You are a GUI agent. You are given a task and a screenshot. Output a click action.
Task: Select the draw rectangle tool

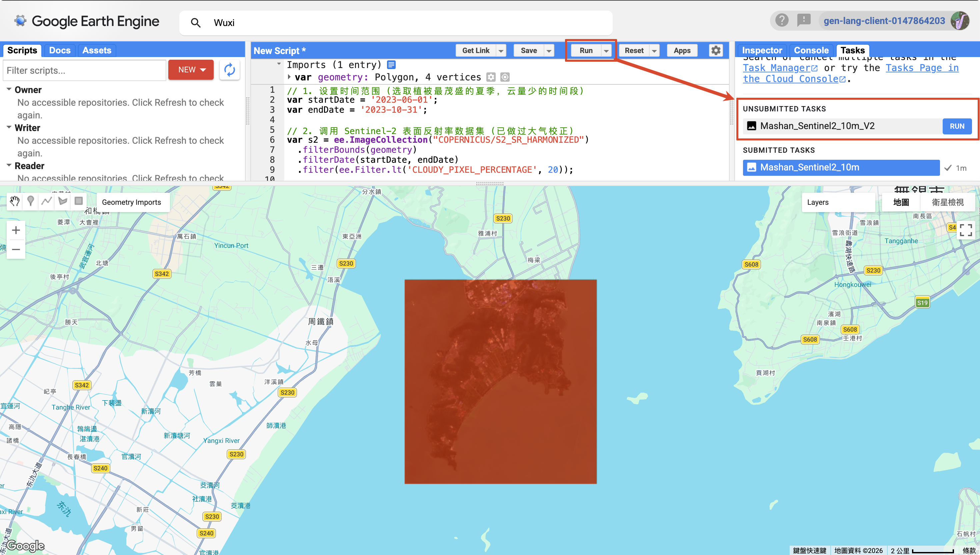[78, 201]
